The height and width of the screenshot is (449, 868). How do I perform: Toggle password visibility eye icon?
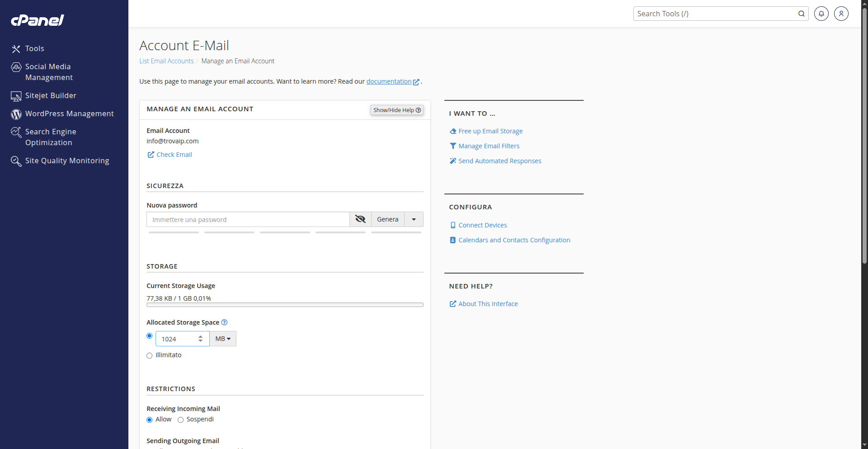pos(360,219)
